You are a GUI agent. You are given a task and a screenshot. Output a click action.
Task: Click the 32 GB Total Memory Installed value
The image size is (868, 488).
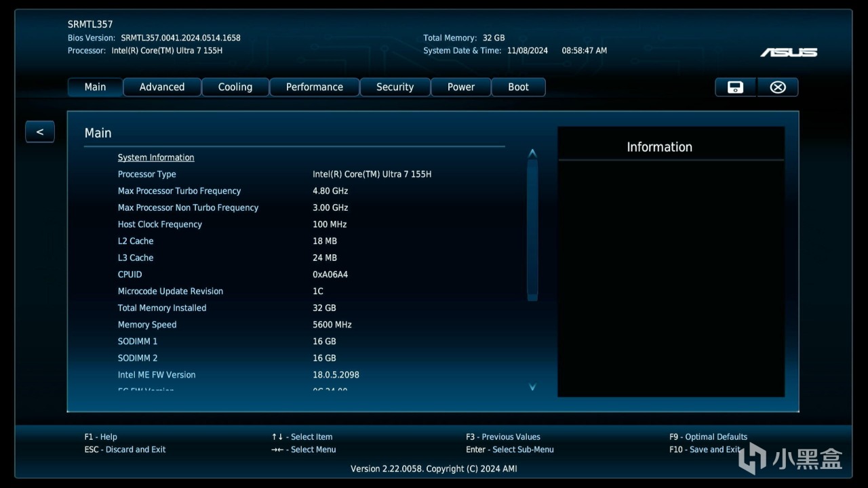tap(324, 308)
